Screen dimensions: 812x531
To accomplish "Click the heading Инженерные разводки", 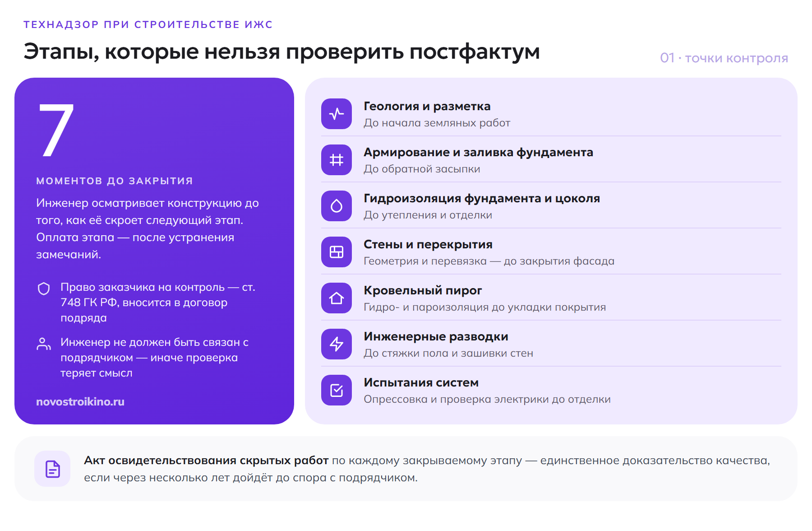I will pos(436,336).
